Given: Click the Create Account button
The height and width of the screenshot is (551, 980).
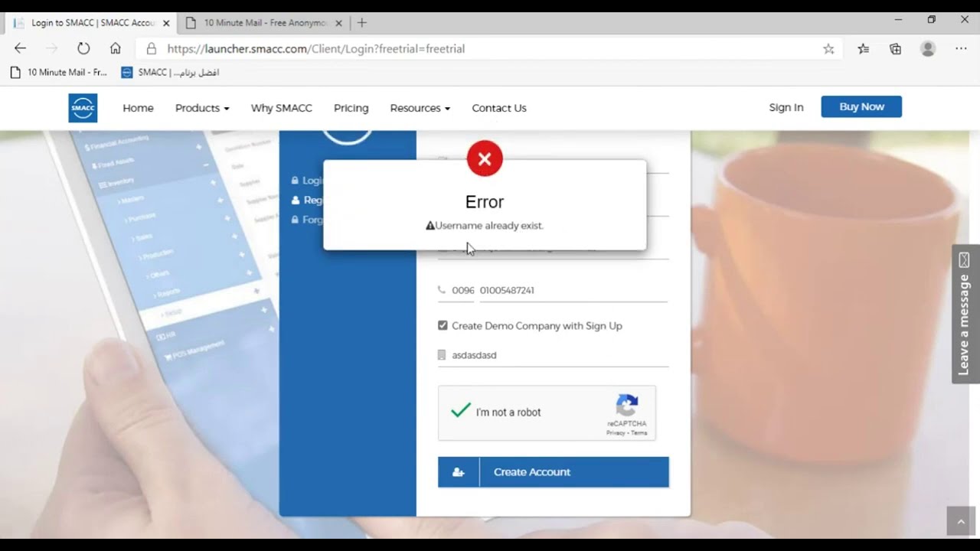Looking at the screenshot, I should [554, 472].
